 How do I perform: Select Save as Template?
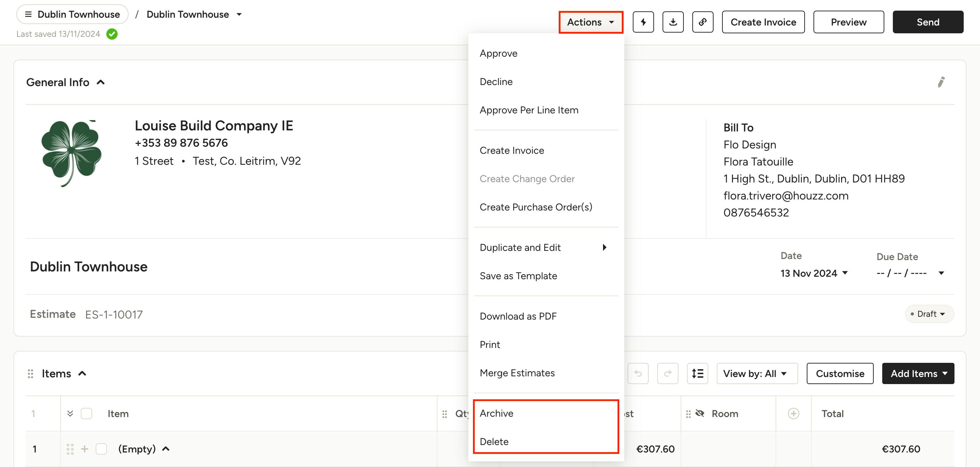coord(546,276)
